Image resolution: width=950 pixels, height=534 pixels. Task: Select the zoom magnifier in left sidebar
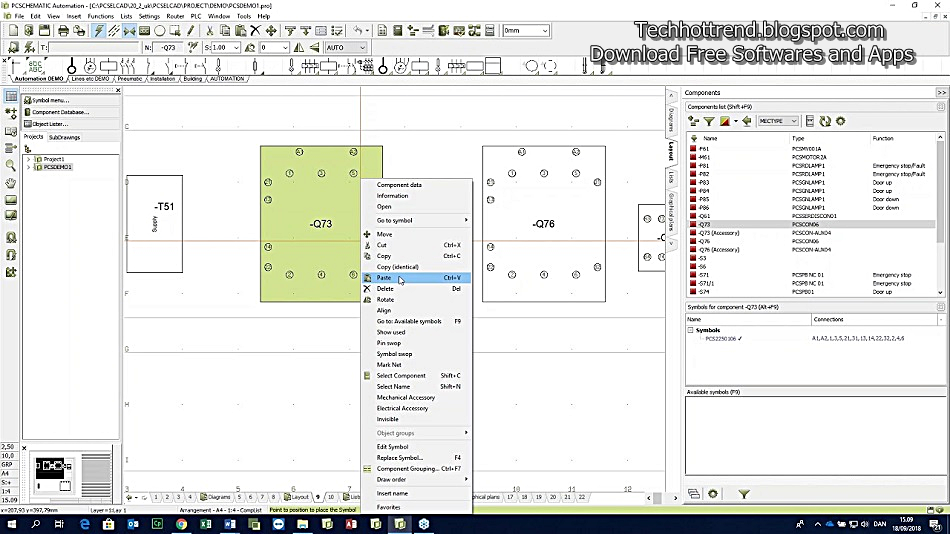click(11, 165)
